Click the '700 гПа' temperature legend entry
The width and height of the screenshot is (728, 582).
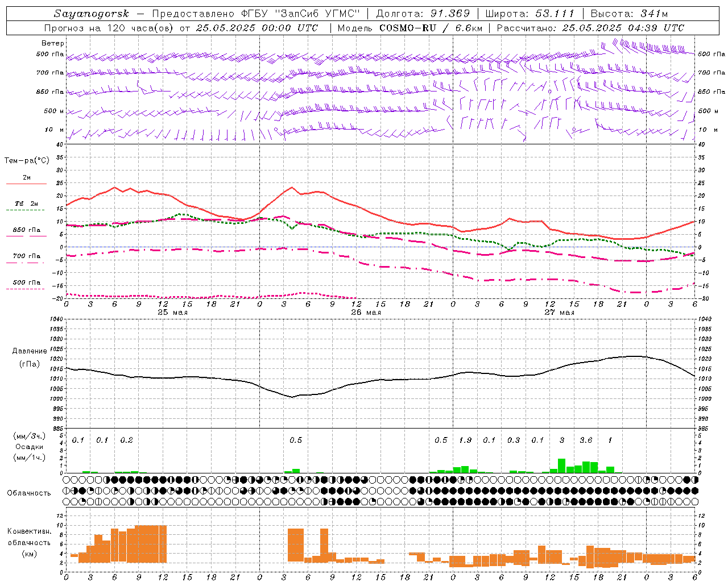point(27,256)
